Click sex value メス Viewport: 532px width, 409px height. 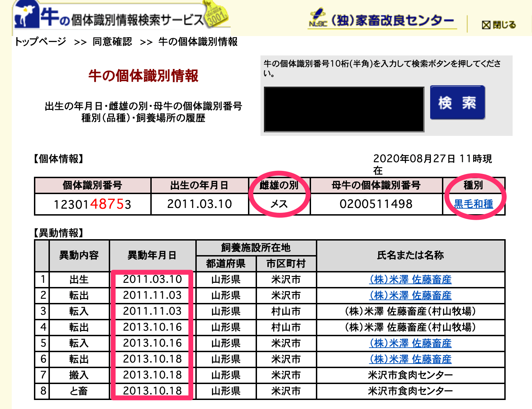point(279,204)
